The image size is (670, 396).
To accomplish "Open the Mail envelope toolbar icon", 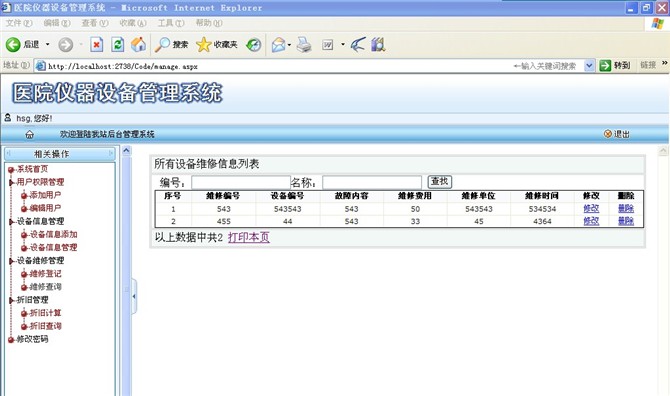I will pos(278,44).
